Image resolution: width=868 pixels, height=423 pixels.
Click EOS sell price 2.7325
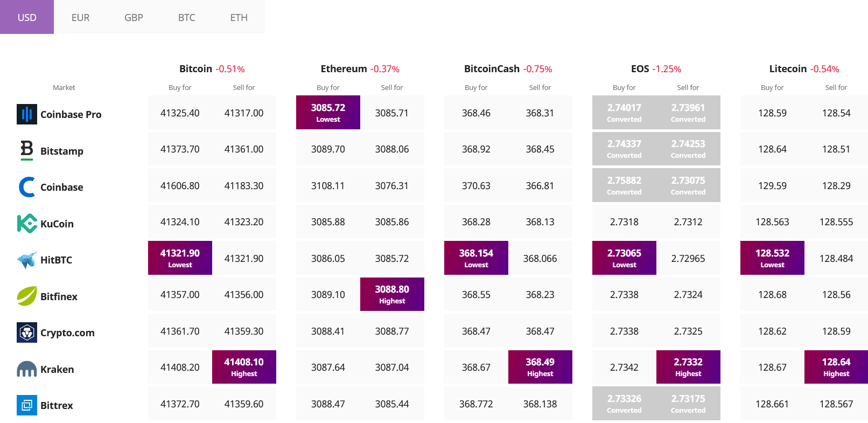pyautogui.click(x=688, y=331)
